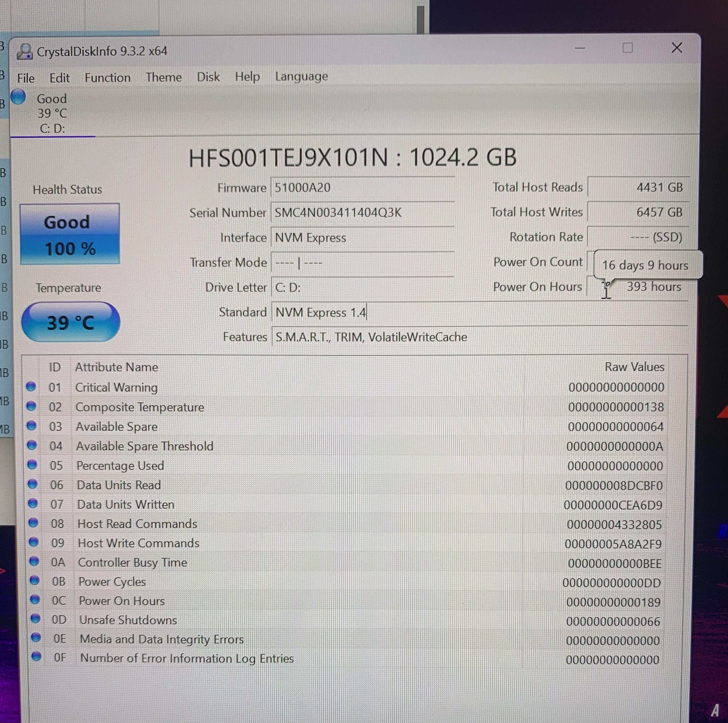The height and width of the screenshot is (723, 728).
Task: Click the Features field with S.M.A.R.T., TRIM
Action: pos(479,337)
